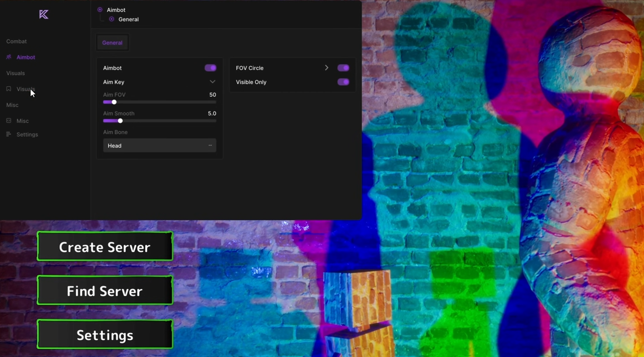644x357 pixels.
Task: Click the K logo in the sidebar
Action: (44, 14)
